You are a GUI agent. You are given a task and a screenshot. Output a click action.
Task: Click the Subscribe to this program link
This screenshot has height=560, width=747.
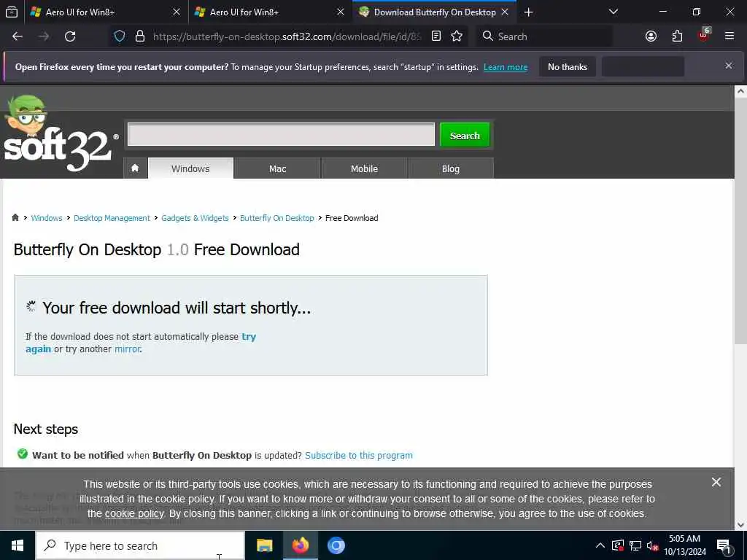click(359, 456)
